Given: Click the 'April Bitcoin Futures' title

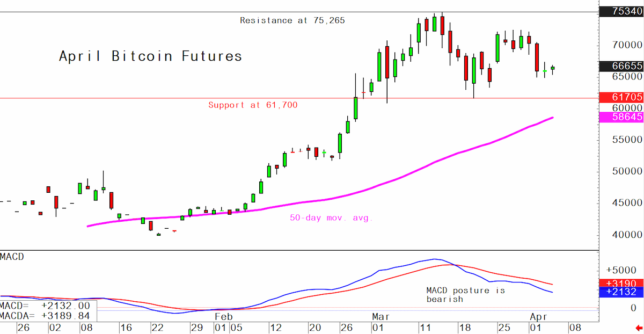Looking at the screenshot, I should point(150,56).
